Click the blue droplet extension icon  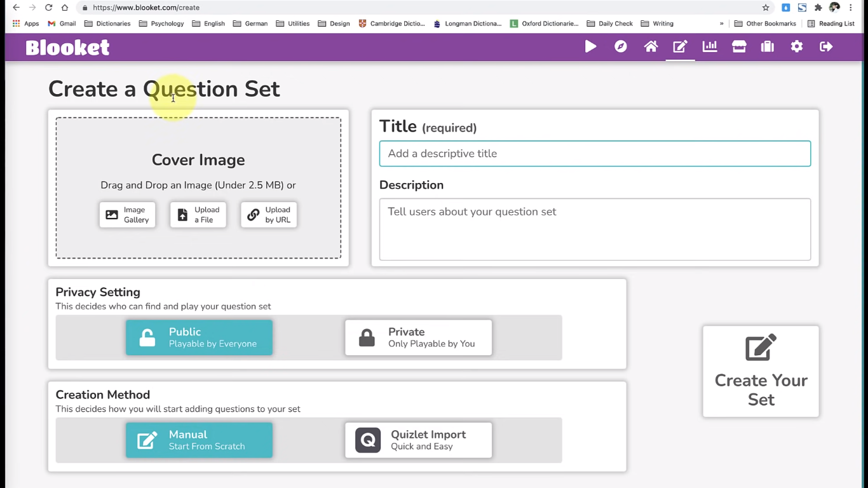click(786, 8)
